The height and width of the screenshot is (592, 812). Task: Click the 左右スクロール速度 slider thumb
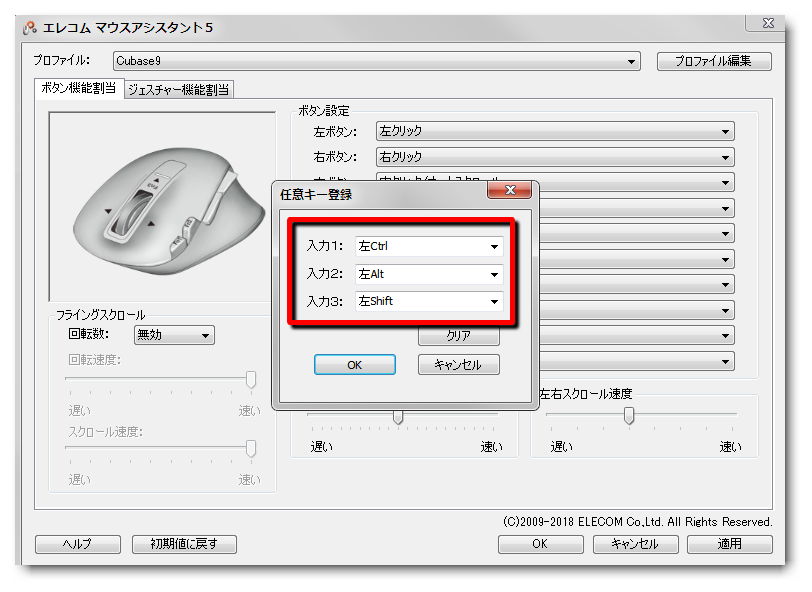629,415
